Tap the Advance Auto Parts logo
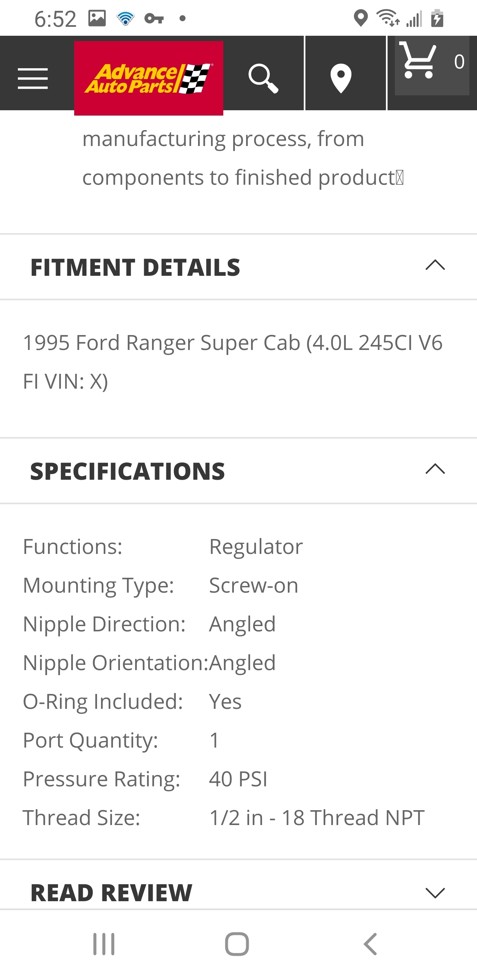This screenshot has width=477, height=980. (148, 78)
